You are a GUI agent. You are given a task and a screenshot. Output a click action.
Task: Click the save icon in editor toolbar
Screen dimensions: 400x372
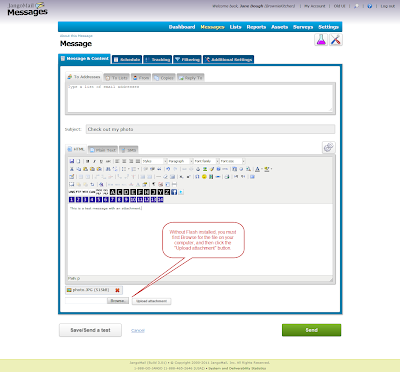point(72,161)
